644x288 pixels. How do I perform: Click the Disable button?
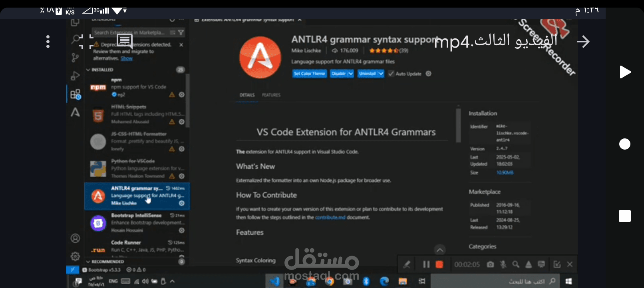tap(338, 74)
